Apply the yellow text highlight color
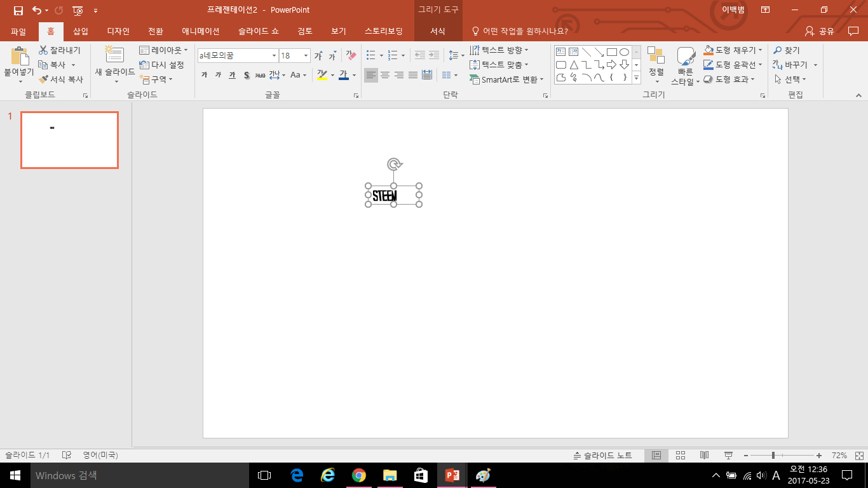Viewport: 868px width, 488px height. (x=322, y=75)
